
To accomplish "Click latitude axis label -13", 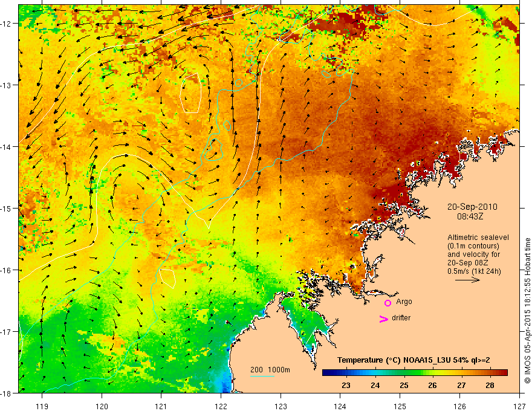I will (x=6, y=85).
